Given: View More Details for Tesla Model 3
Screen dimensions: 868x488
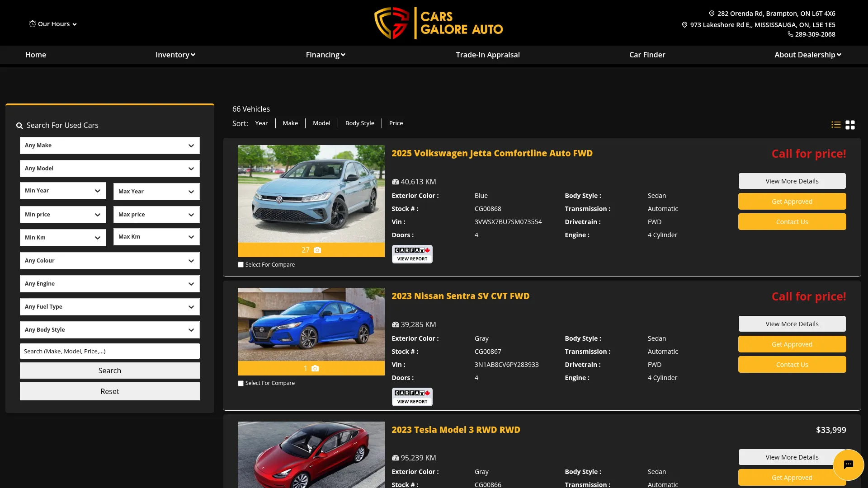Looking at the screenshot, I should coord(792,457).
